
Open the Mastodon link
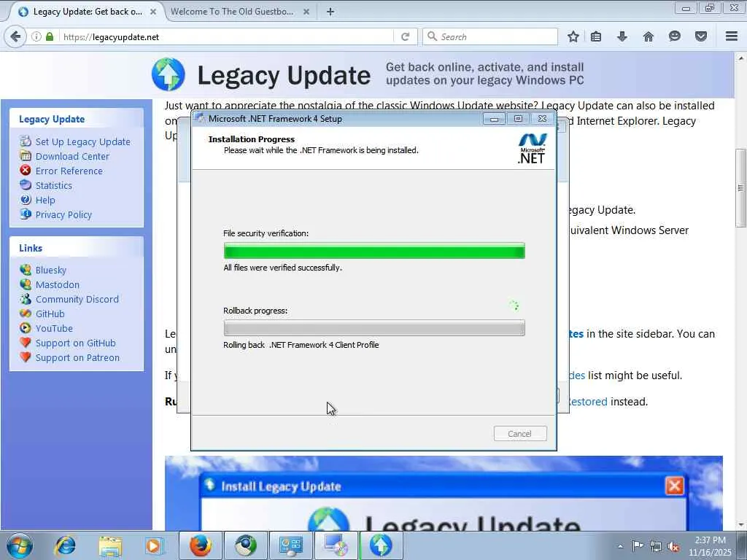click(58, 285)
